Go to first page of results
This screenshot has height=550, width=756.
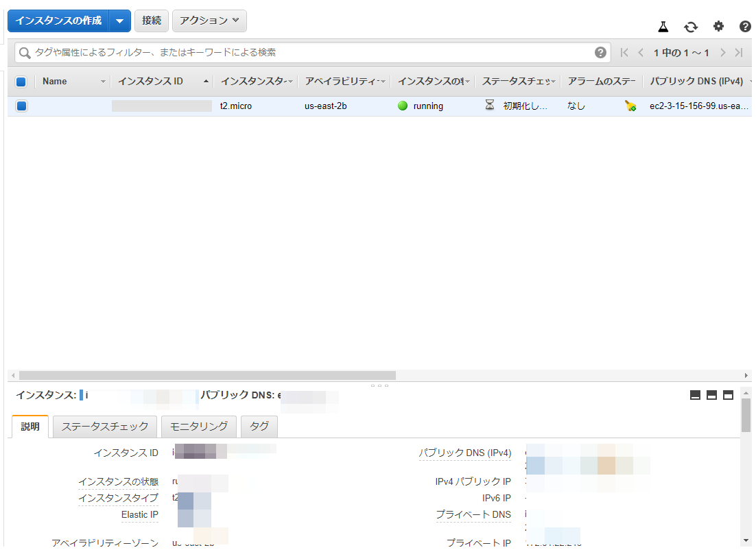(x=624, y=53)
